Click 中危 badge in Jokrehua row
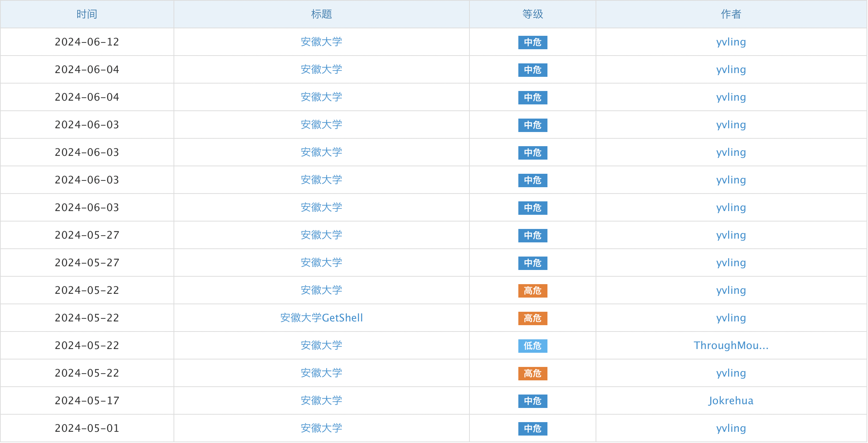Viewport: 868px width, 443px height. click(533, 401)
